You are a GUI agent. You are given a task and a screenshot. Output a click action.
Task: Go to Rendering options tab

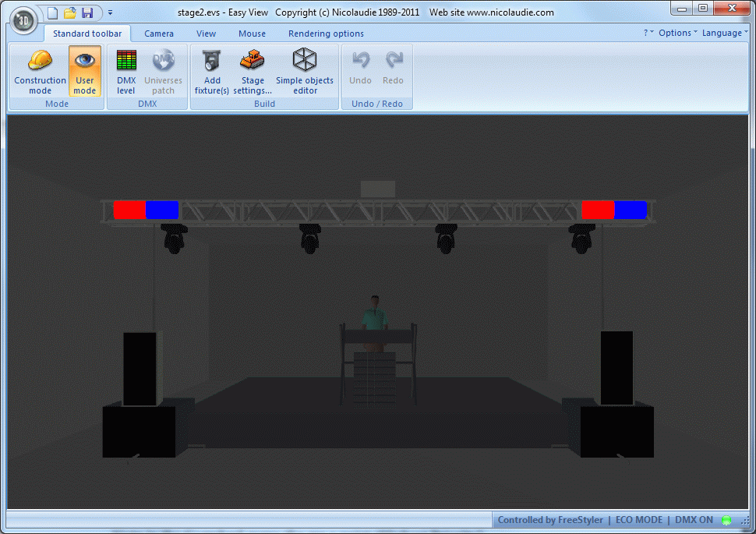[326, 34]
